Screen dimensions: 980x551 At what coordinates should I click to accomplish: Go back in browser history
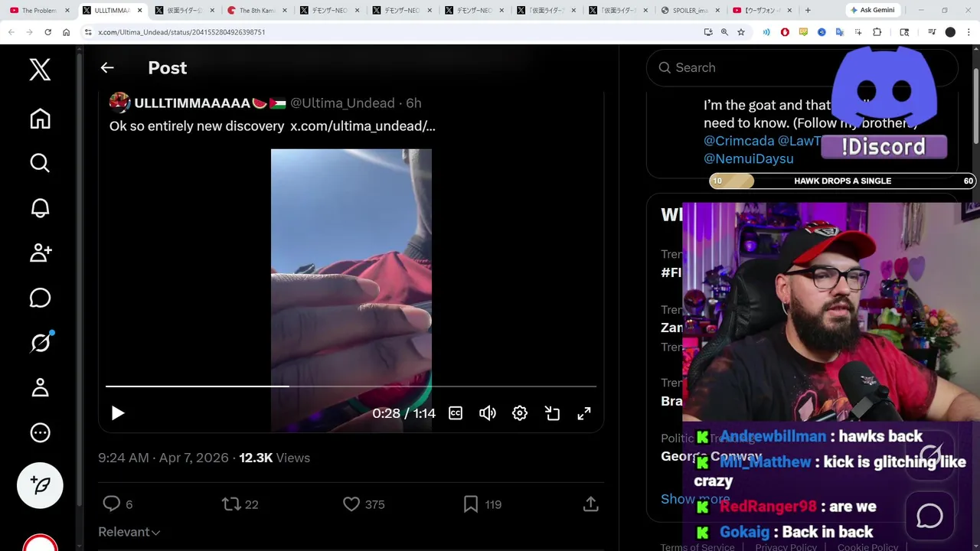11,32
